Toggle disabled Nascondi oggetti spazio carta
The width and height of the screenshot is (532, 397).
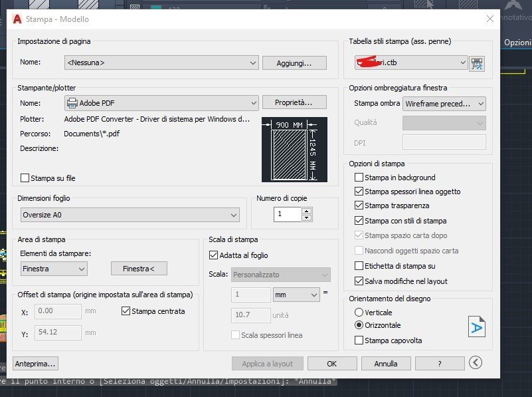(359, 251)
